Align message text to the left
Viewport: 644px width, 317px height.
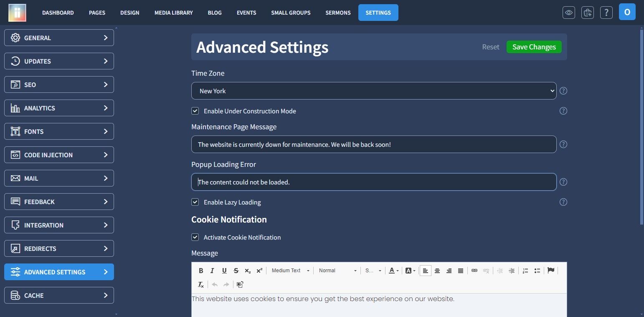click(426, 271)
